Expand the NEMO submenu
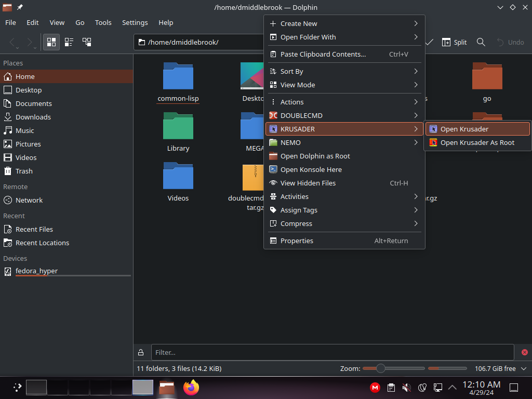This screenshot has width=532, height=399. click(x=344, y=142)
